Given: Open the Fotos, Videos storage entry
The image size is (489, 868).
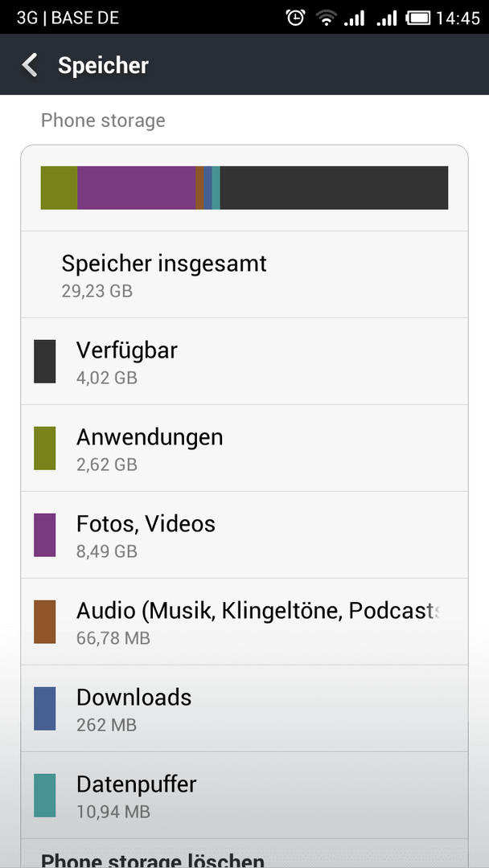Looking at the screenshot, I should [244, 534].
